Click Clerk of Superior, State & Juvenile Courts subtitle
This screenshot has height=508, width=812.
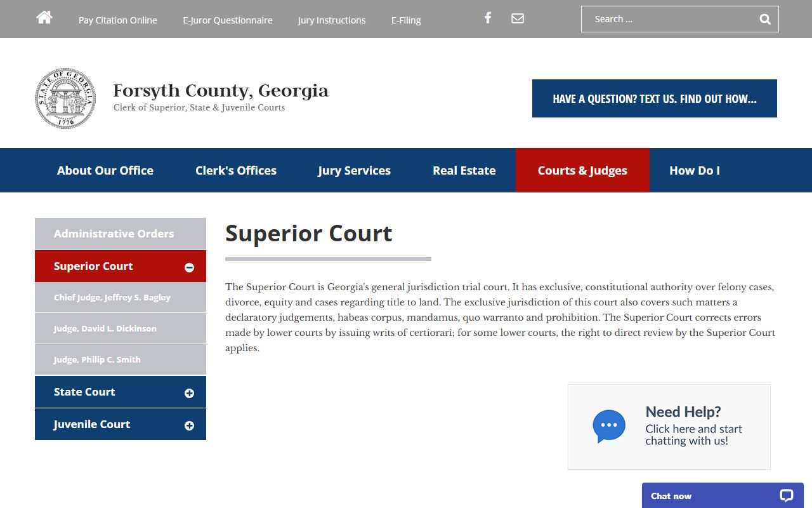(199, 107)
